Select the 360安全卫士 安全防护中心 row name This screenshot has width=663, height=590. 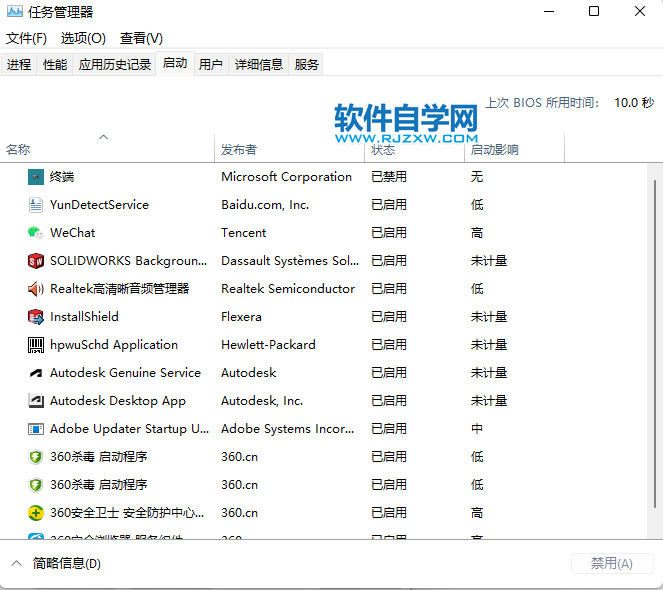[127, 513]
